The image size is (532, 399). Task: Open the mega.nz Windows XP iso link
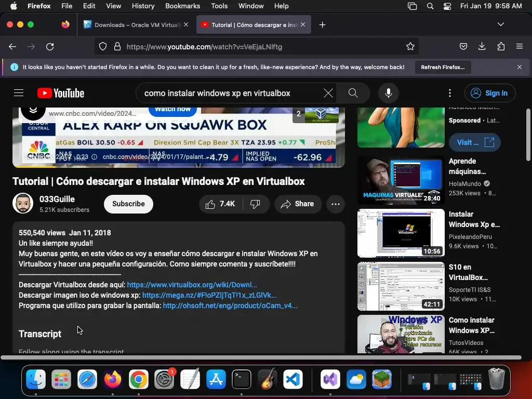pyautogui.click(x=209, y=295)
